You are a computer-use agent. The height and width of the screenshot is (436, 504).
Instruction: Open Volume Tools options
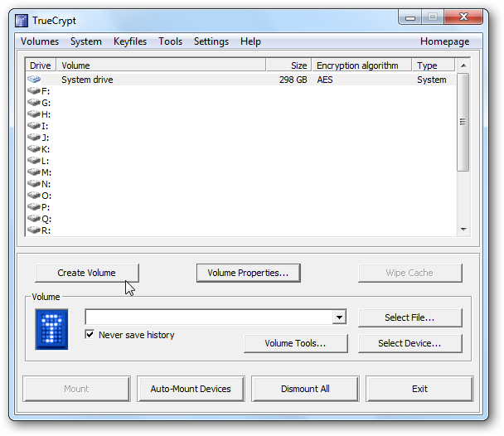[x=296, y=343]
